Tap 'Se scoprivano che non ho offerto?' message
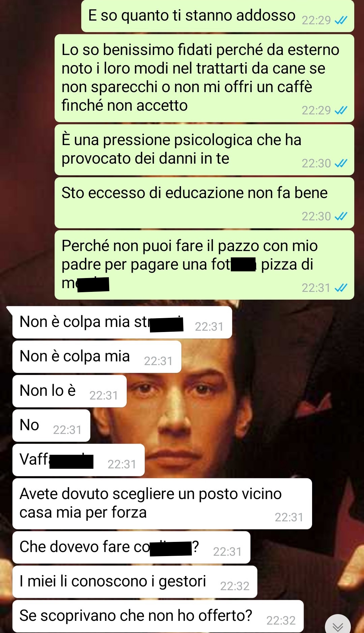Screen dimensions: 364x633 (158, 616)
